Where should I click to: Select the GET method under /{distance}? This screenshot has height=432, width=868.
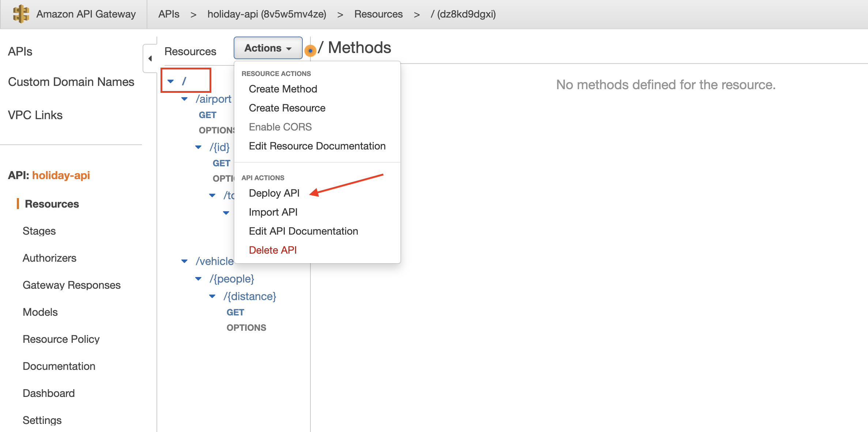(235, 312)
